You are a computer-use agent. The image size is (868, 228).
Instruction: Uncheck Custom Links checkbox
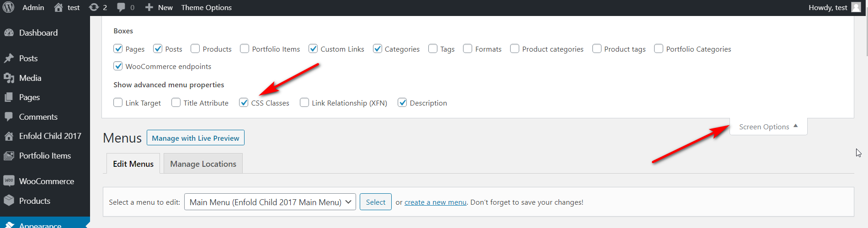pos(313,48)
